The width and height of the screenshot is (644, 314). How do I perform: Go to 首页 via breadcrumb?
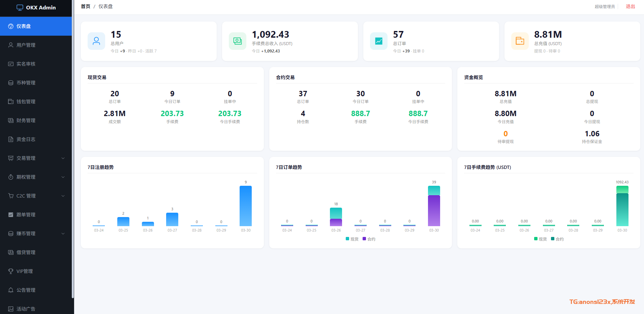tap(86, 6)
